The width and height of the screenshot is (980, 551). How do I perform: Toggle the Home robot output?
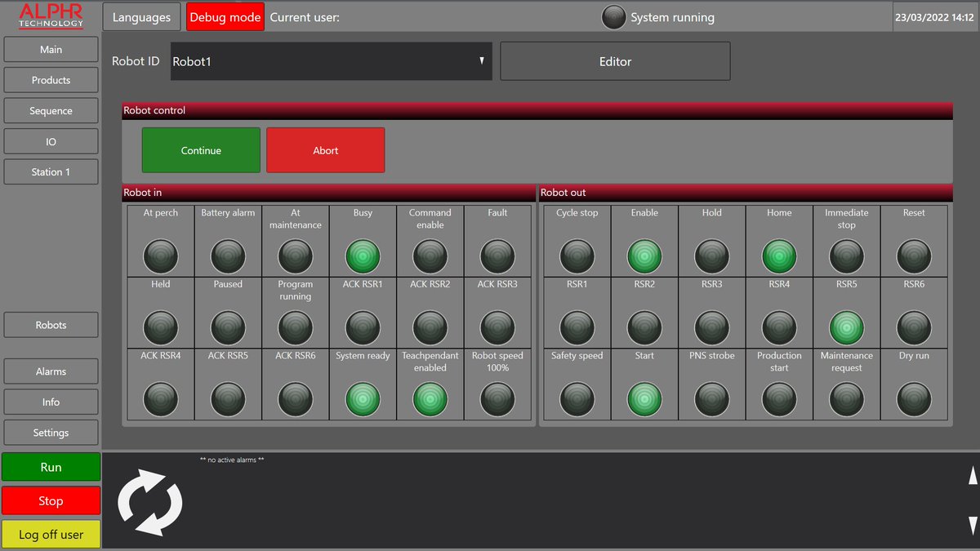point(779,256)
